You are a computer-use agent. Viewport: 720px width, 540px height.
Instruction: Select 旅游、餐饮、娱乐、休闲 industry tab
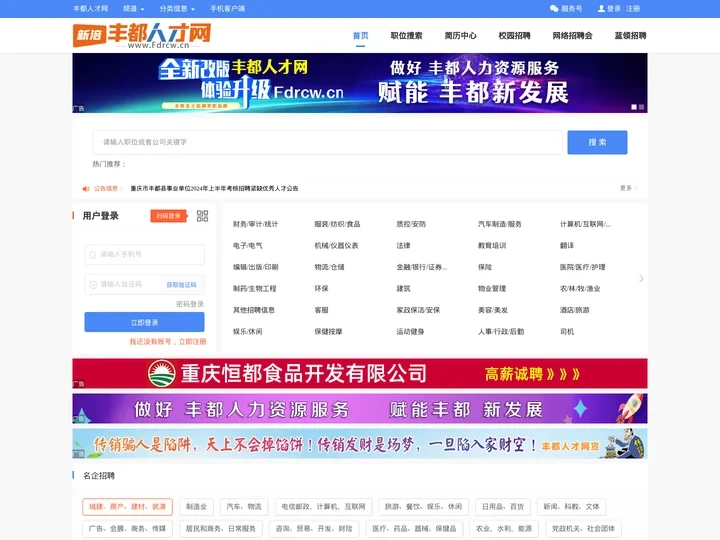pyautogui.click(x=423, y=507)
